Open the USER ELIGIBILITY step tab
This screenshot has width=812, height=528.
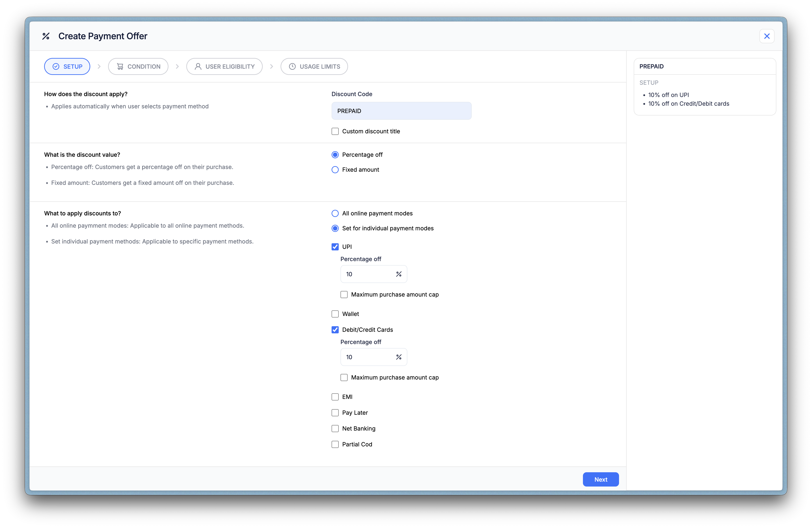coord(224,66)
